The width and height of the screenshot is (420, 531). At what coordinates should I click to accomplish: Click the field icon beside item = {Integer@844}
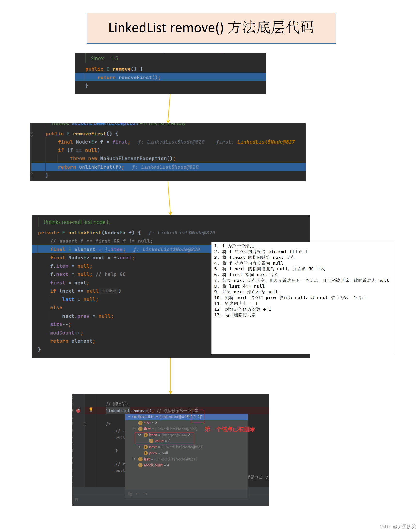tap(145, 435)
